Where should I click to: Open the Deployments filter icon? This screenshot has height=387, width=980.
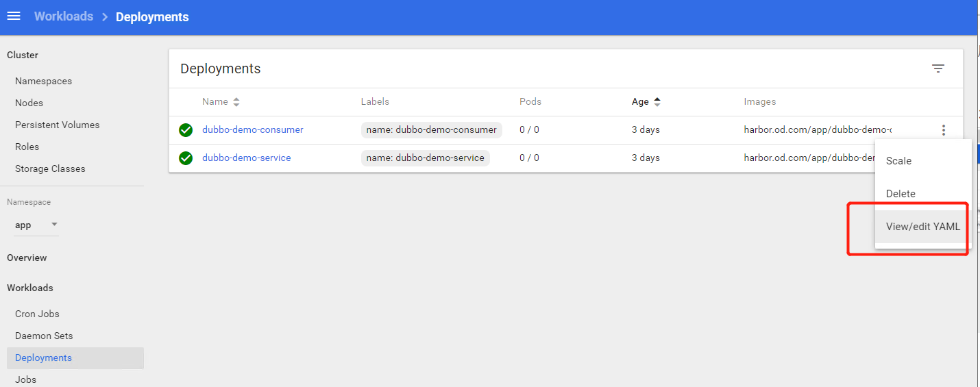[938, 68]
